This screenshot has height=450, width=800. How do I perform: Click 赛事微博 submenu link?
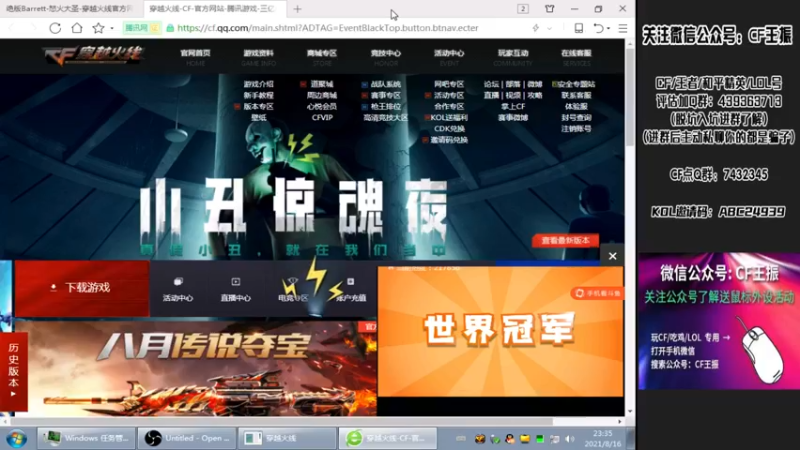coord(513,118)
